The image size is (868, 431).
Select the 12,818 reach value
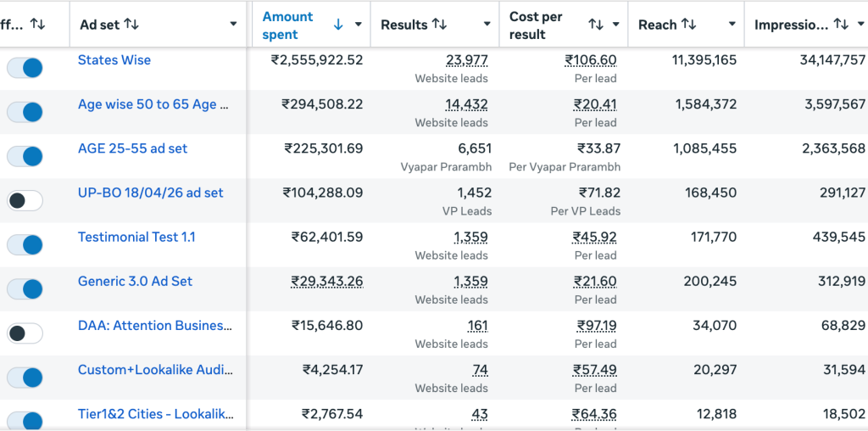715,414
